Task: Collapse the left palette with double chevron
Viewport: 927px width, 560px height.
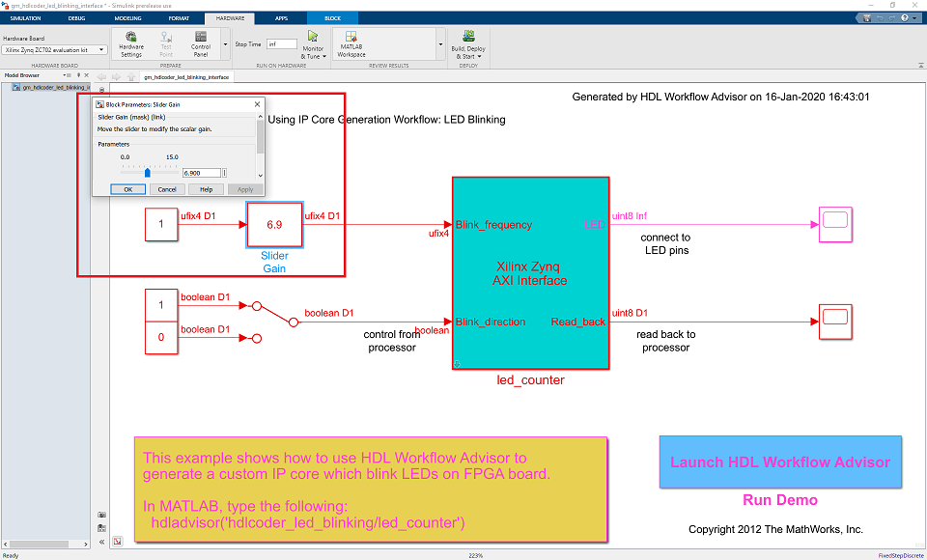Action: click(101, 541)
